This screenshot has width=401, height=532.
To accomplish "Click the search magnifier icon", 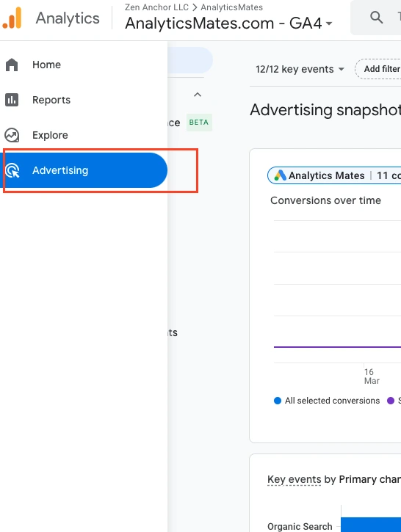I will (x=376, y=17).
